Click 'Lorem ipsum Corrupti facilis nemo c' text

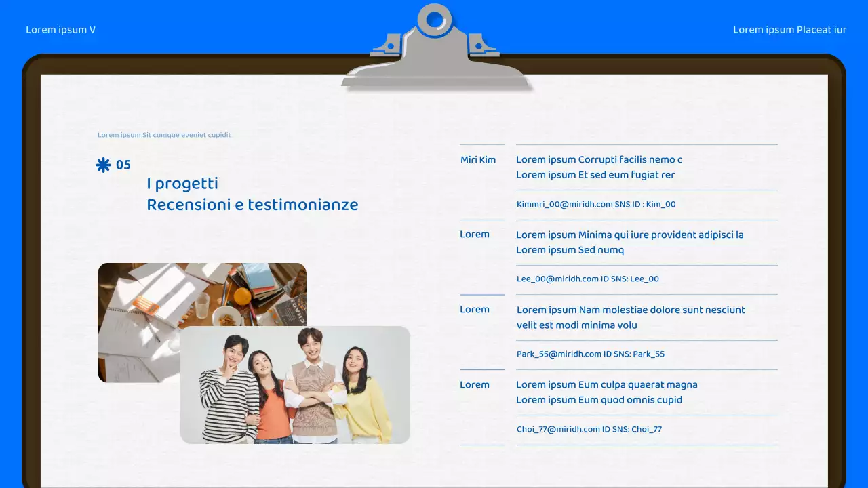599,160
